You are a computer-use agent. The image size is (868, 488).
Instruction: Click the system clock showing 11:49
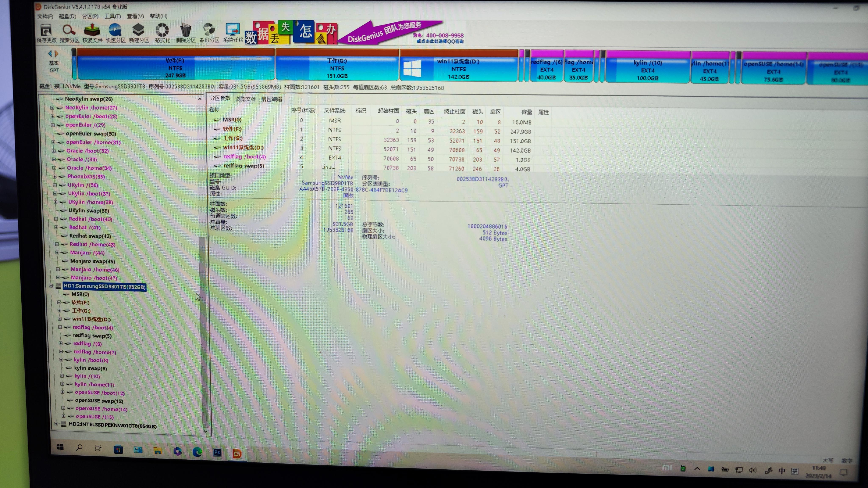click(819, 468)
